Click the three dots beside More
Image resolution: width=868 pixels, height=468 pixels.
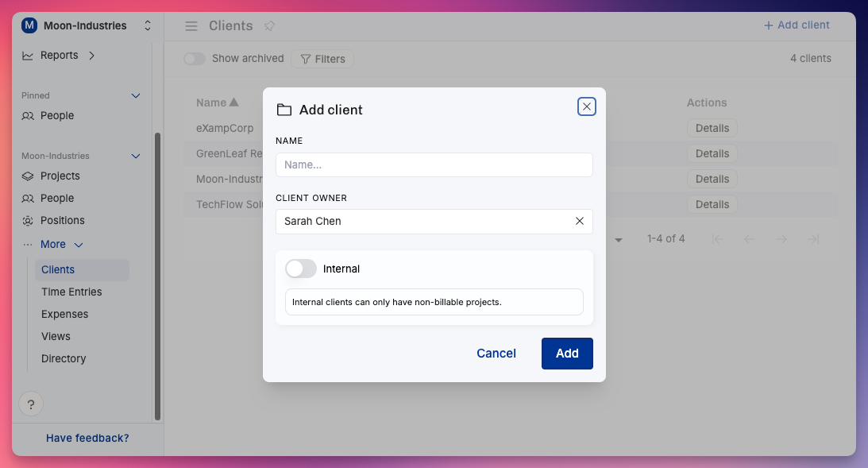(28, 244)
